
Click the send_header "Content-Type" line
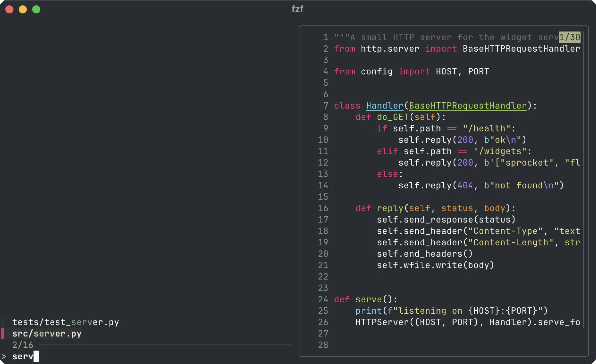point(478,231)
